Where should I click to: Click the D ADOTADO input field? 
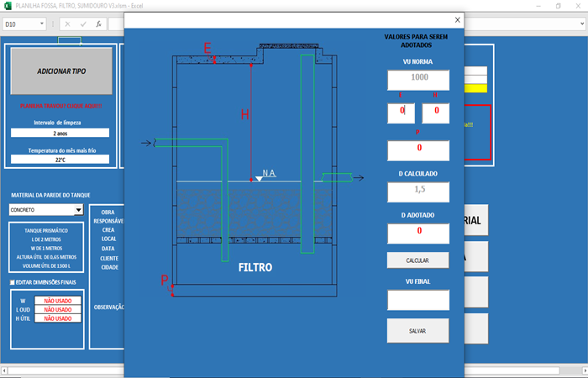click(418, 231)
